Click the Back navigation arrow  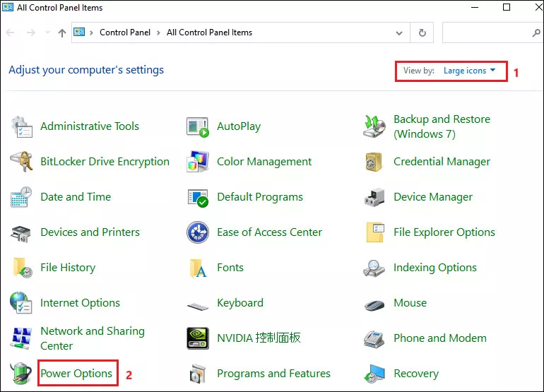[11, 32]
